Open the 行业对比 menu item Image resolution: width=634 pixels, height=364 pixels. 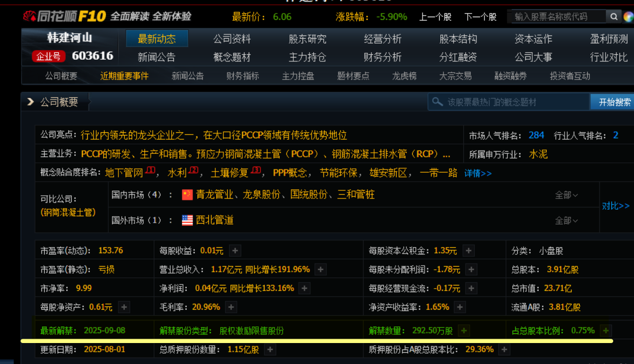point(609,57)
